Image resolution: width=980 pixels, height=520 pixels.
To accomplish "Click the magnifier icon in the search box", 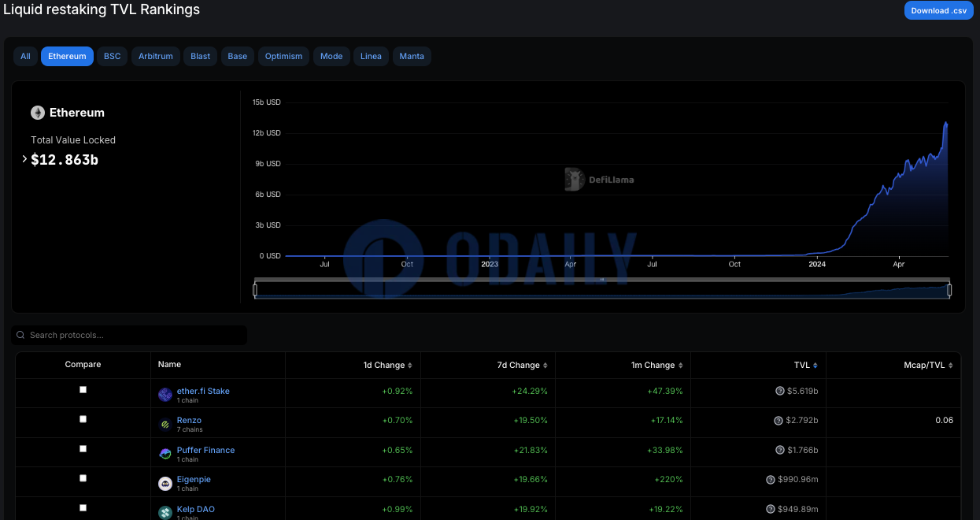I will pyautogui.click(x=20, y=336).
